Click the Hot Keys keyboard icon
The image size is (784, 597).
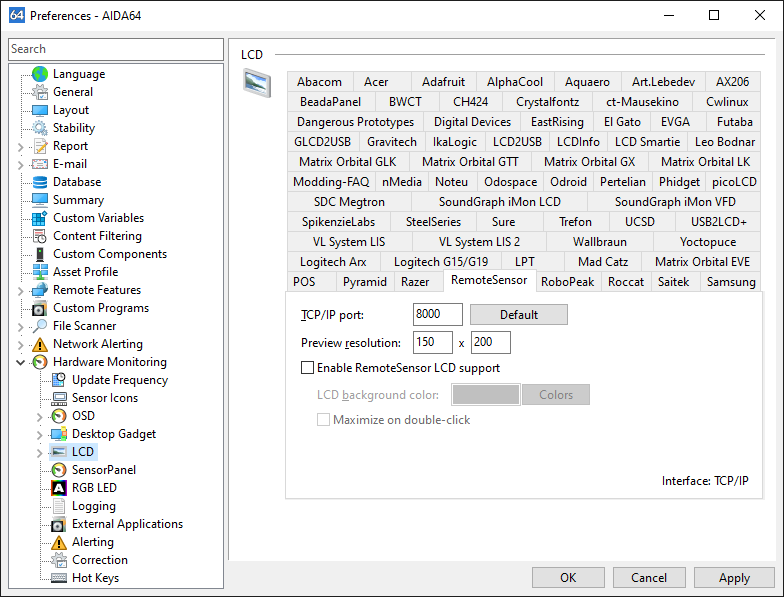pos(58,578)
